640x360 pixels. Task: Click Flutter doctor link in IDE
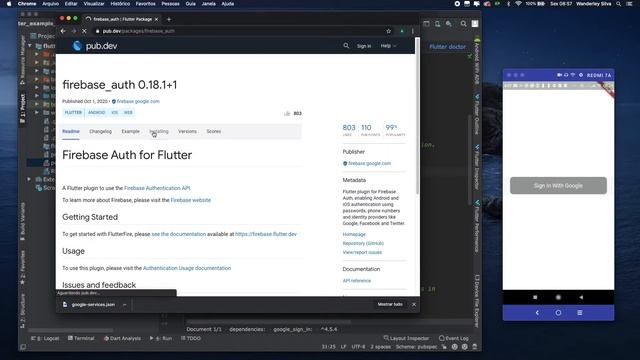(447, 47)
